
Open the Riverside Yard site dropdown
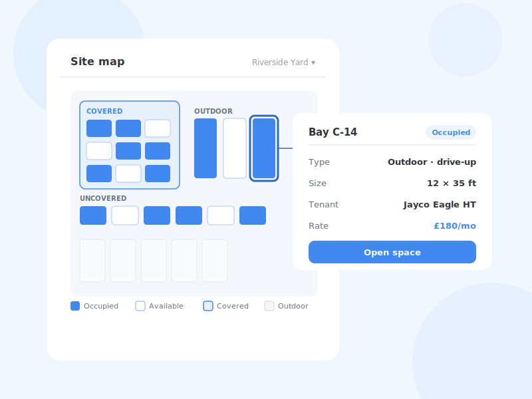click(x=283, y=63)
